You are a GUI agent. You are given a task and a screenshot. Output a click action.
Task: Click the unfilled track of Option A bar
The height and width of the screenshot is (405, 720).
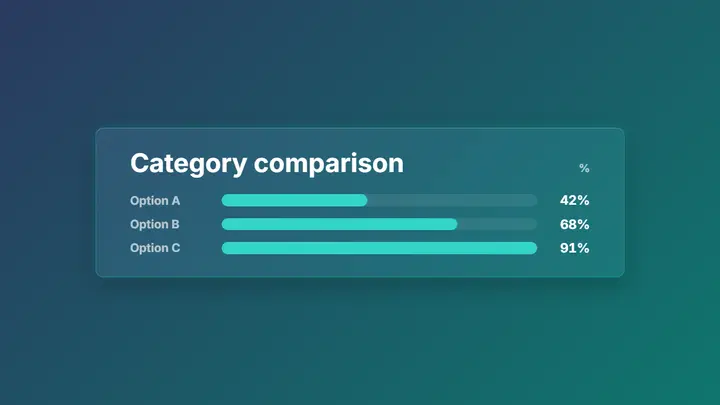coord(452,200)
